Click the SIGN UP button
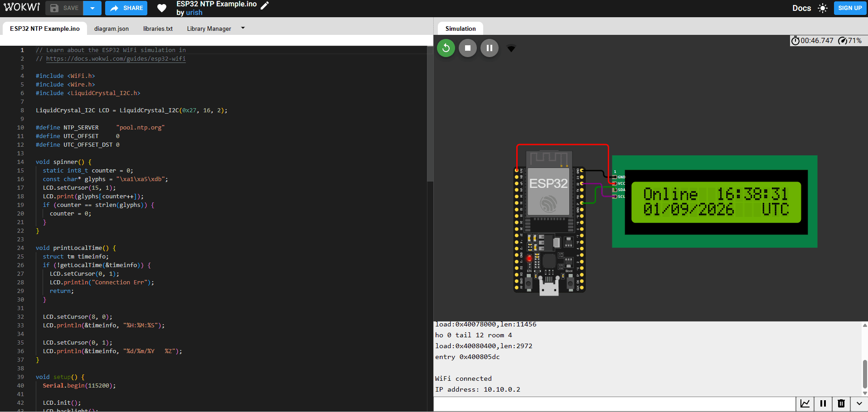 850,8
